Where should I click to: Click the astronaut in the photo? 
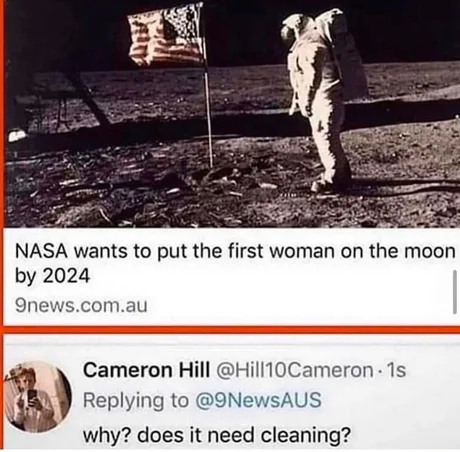[322, 100]
